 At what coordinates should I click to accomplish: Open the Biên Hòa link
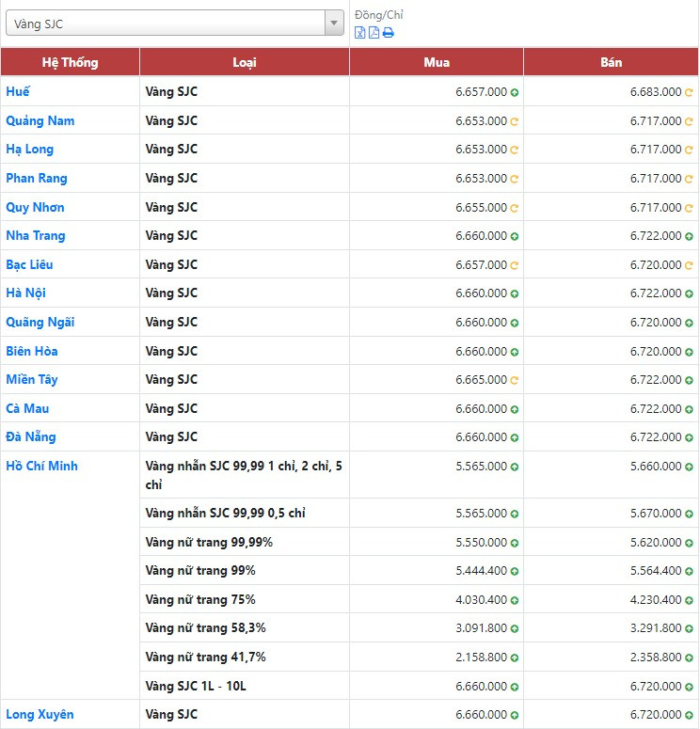click(x=32, y=351)
